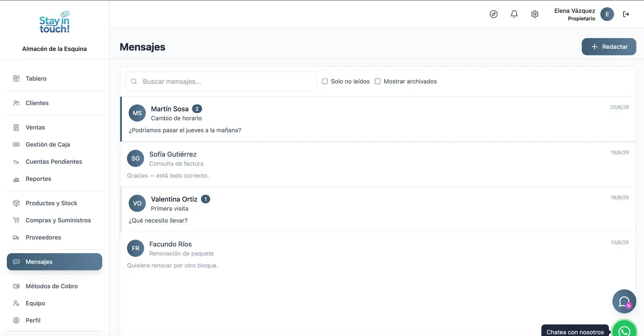Click the unread badge 2 on Martín Sosa
The image size is (644, 336).
tap(197, 109)
